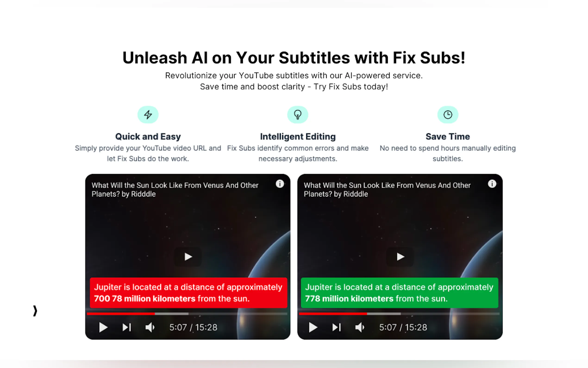
Task: Click the clock Save Time icon
Action: [447, 115]
